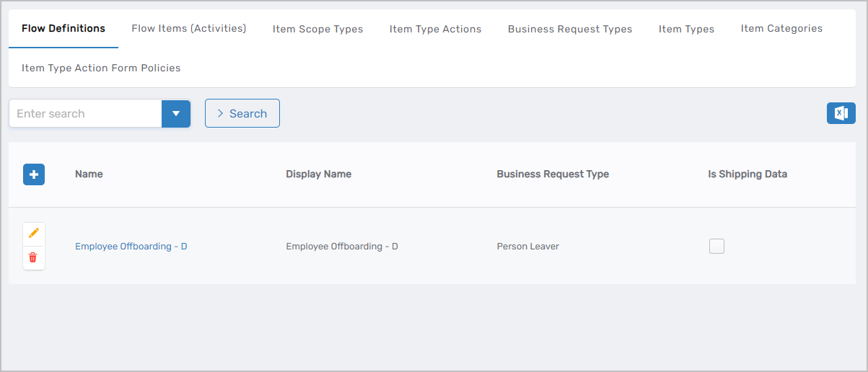
Task: Open the Employee Offboarding - D link
Action: [131, 247]
